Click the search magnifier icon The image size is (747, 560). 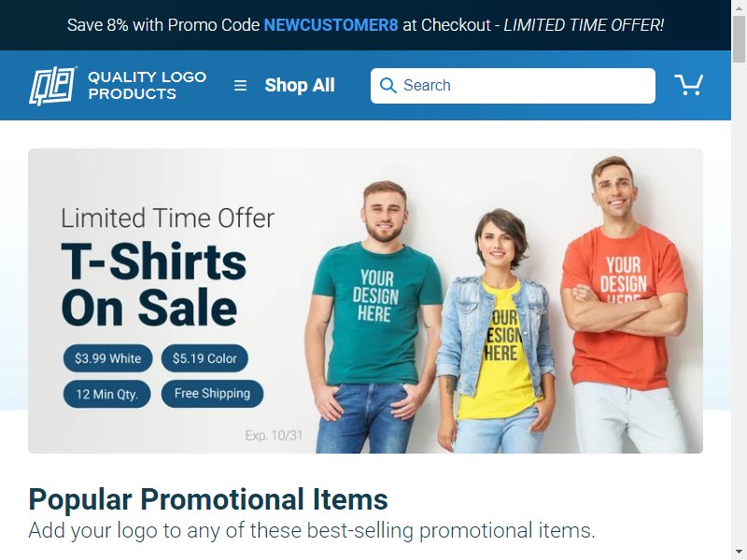pos(388,86)
